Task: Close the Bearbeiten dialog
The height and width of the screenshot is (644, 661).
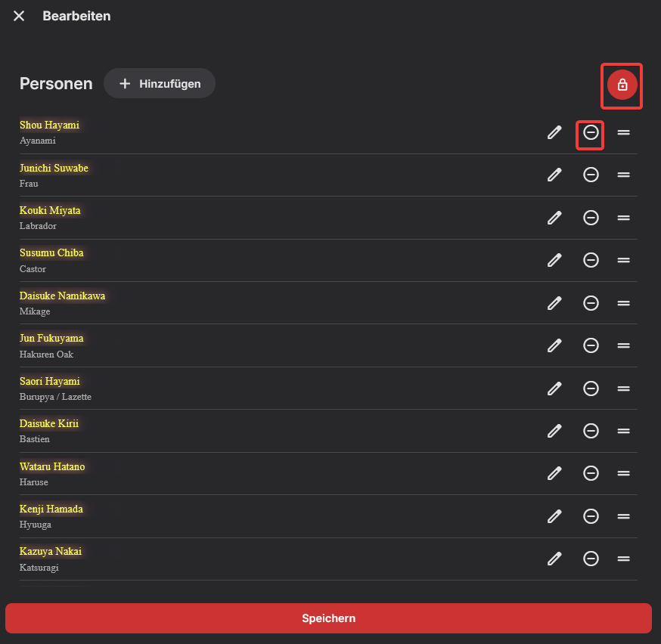Action: coord(19,16)
